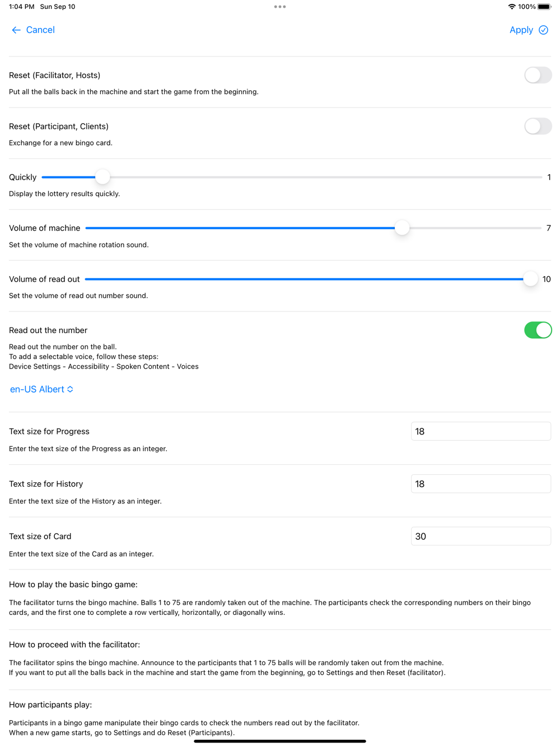Click the Quickly slider thumb
Screen dimensions: 560x747
click(x=102, y=177)
